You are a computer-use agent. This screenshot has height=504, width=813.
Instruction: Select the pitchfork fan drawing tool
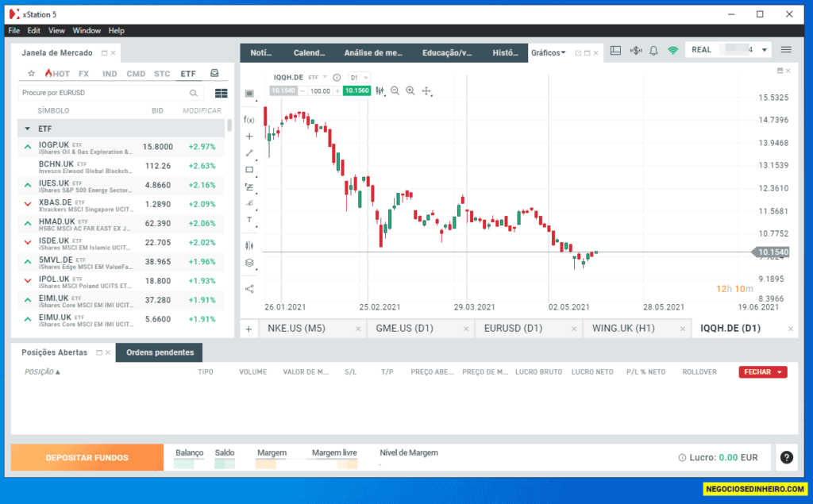pyautogui.click(x=249, y=203)
